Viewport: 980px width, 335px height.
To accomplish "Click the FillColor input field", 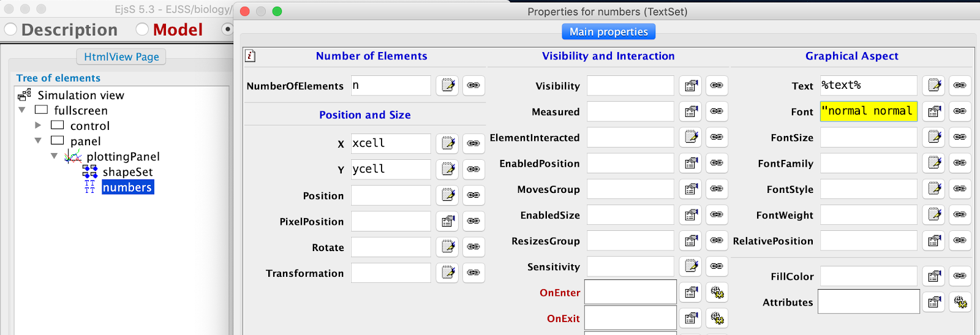I will click(x=868, y=276).
